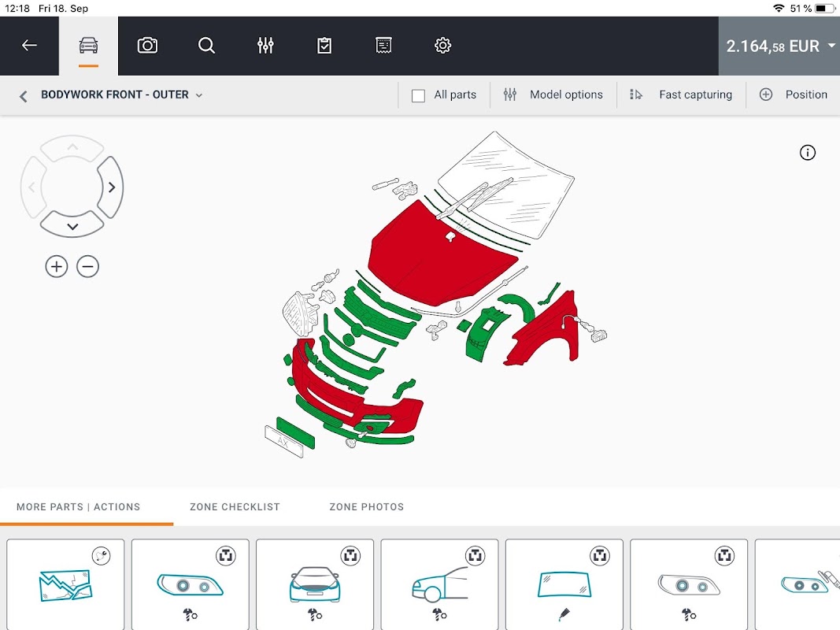
Task: Rotate view with the down chevron
Action: coord(72,225)
